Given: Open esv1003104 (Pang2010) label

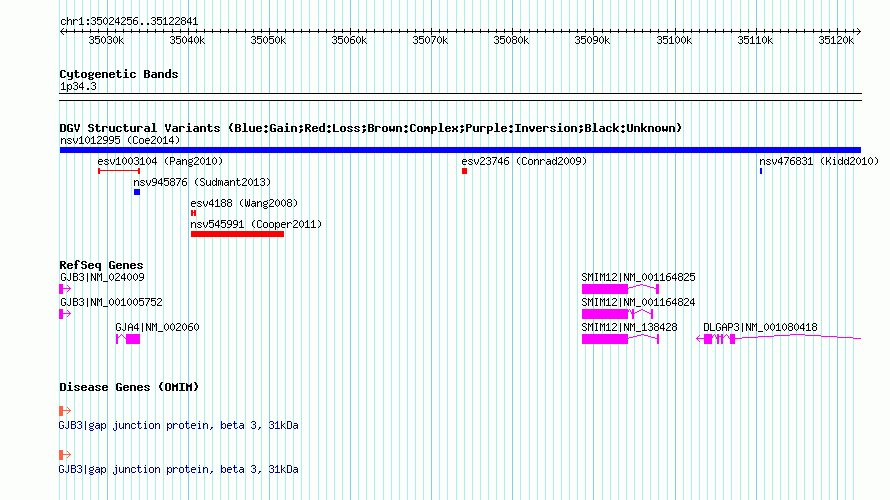Looking at the screenshot, I should [x=160, y=161].
